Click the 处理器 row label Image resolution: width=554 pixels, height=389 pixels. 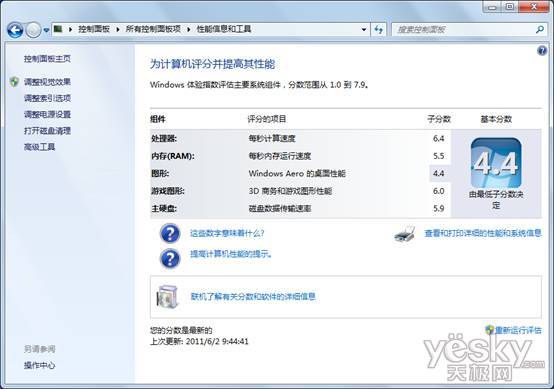coord(164,138)
